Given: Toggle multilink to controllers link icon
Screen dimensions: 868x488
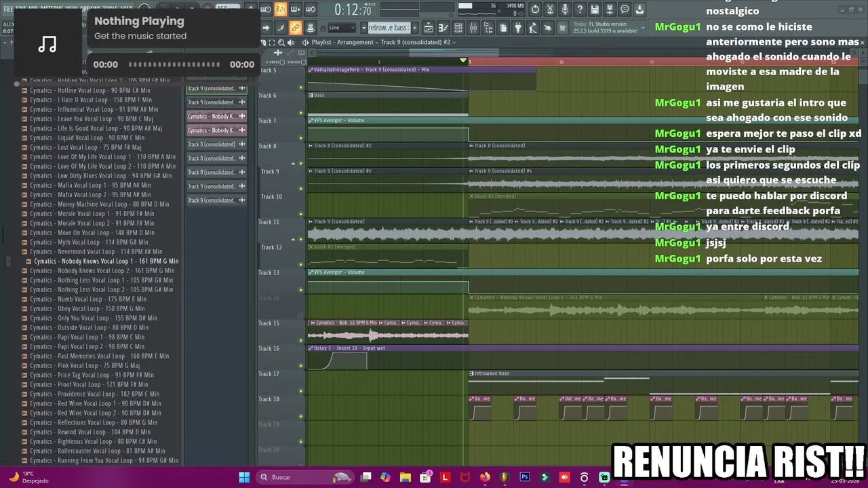Looking at the screenshot, I should (x=295, y=28).
